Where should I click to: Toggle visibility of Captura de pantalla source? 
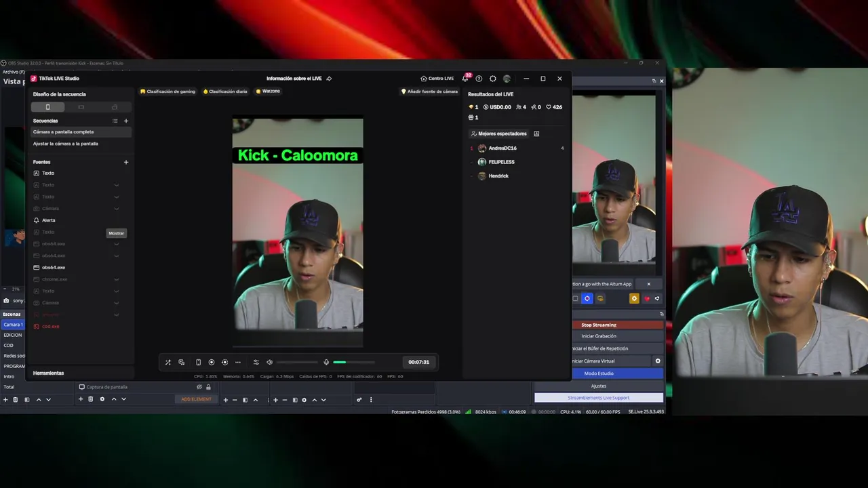click(199, 387)
